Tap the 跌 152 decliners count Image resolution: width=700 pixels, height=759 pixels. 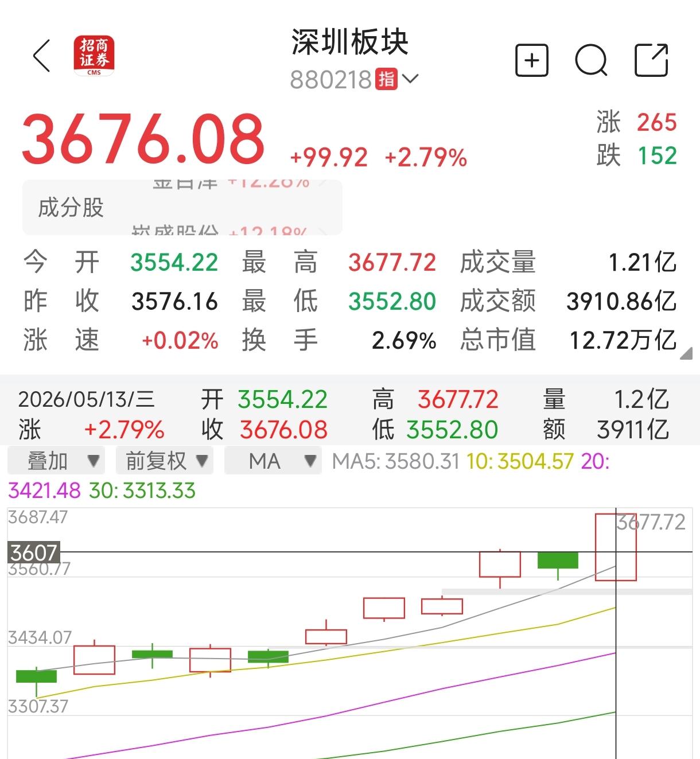point(636,155)
